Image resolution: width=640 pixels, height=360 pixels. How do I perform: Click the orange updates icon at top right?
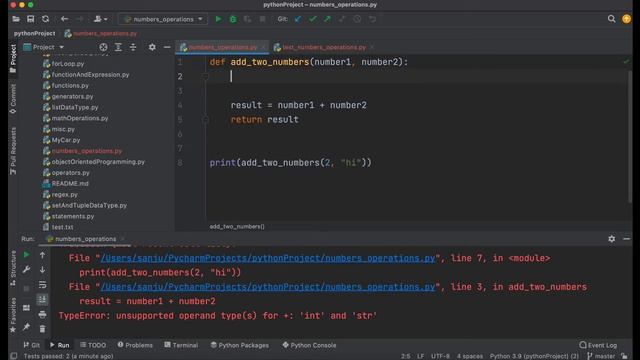click(626, 19)
